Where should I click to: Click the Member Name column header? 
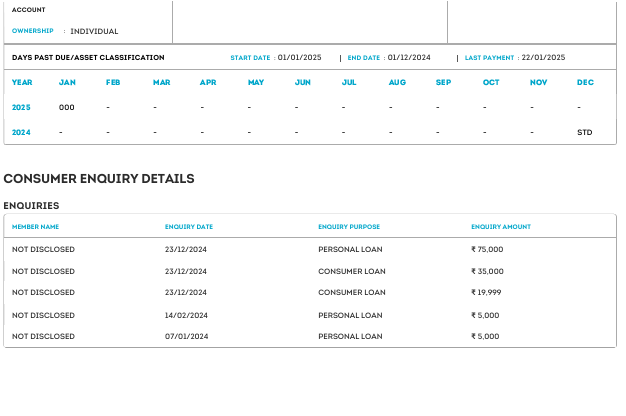pos(35,227)
